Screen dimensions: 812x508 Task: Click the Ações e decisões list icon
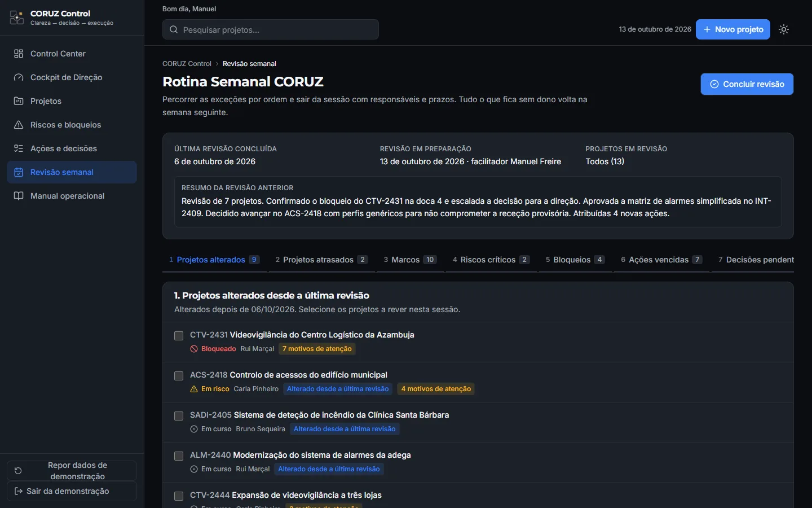click(x=19, y=148)
